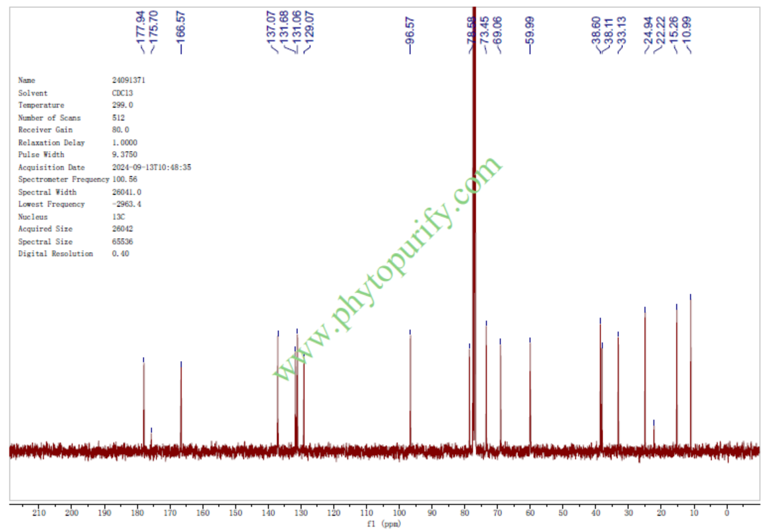Click the www.phytopurify.com watermark

click(388, 269)
